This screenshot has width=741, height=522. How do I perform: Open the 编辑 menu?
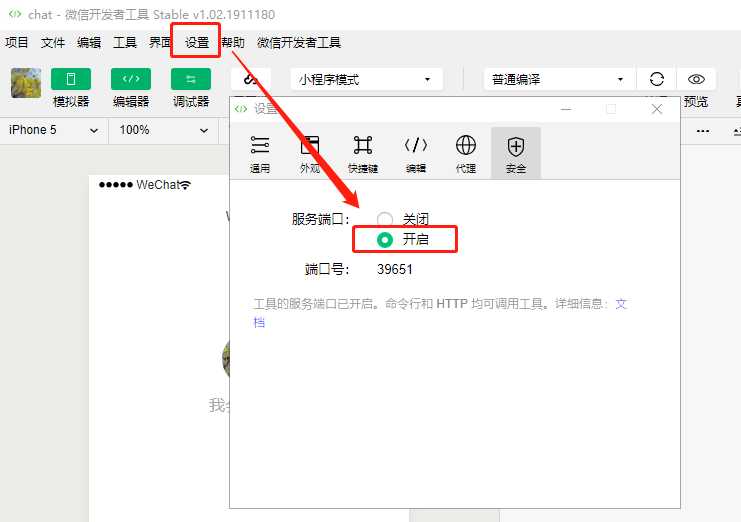(x=89, y=43)
